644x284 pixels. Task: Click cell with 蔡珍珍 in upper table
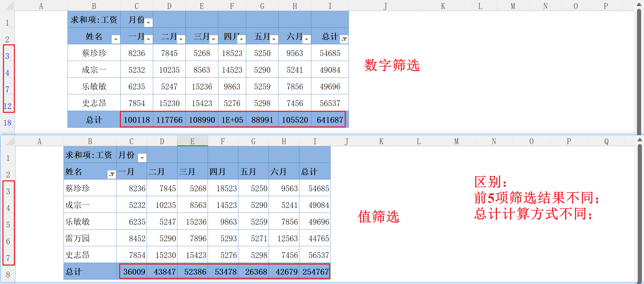coord(94,53)
